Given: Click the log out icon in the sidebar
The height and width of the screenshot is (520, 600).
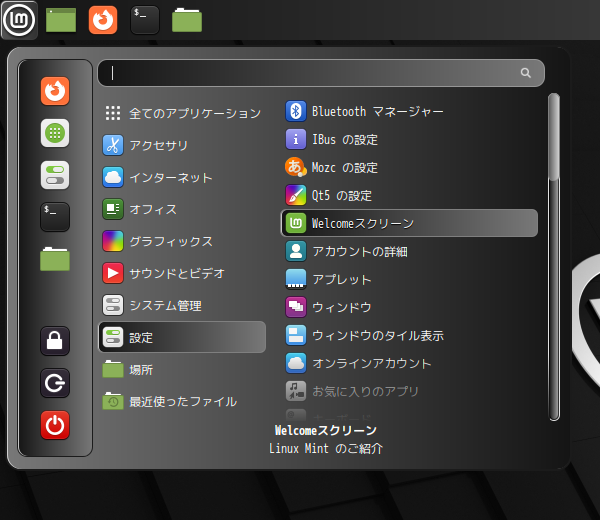Looking at the screenshot, I should (55, 383).
